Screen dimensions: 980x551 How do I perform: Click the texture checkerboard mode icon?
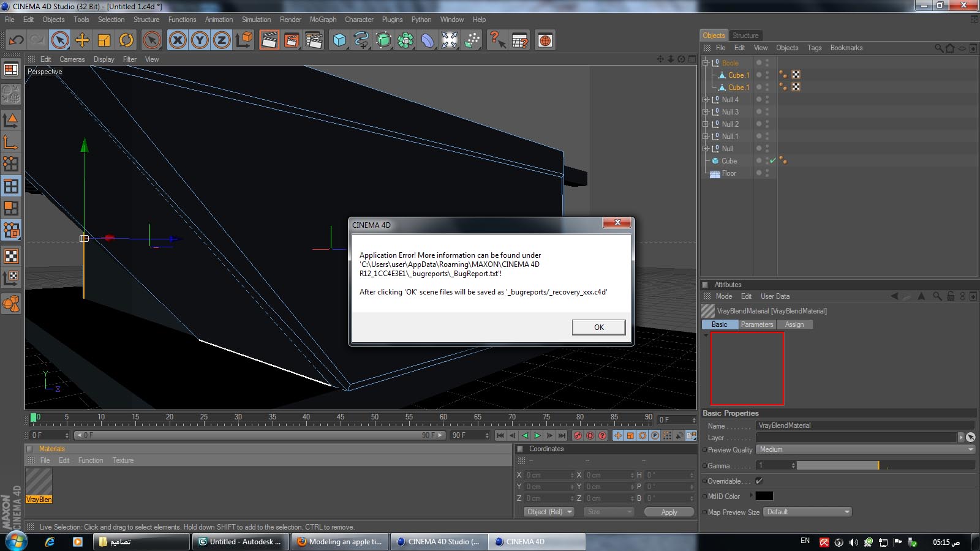point(11,256)
